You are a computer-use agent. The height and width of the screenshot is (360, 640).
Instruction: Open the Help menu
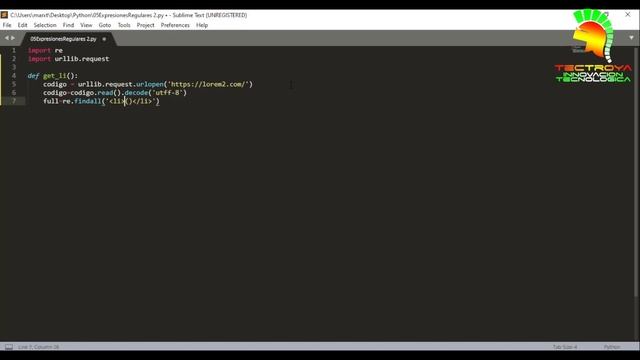(202, 25)
